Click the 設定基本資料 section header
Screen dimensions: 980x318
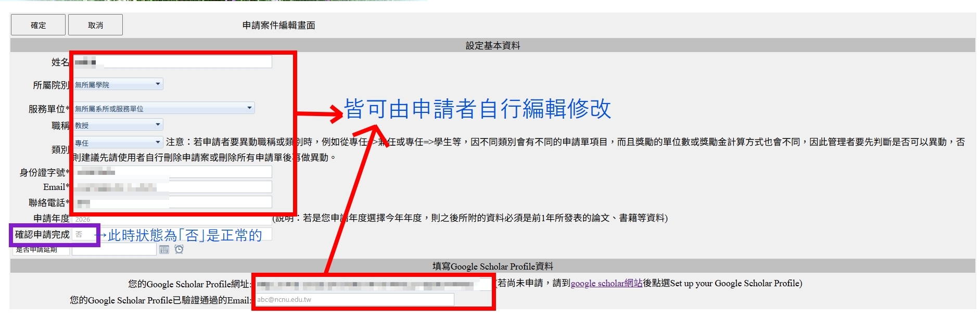pyautogui.click(x=492, y=45)
